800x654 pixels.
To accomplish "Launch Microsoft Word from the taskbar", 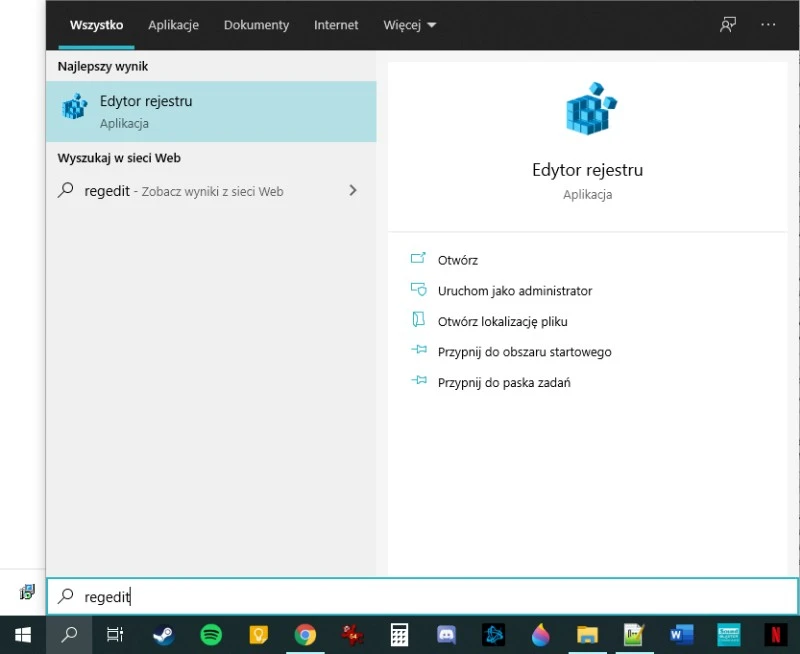I will 681,634.
